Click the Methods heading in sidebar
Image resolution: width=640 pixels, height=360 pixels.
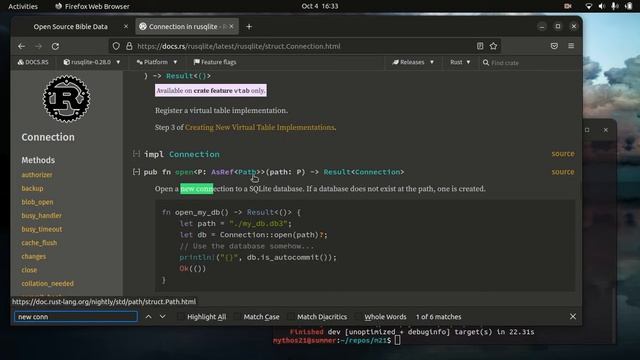(x=38, y=160)
